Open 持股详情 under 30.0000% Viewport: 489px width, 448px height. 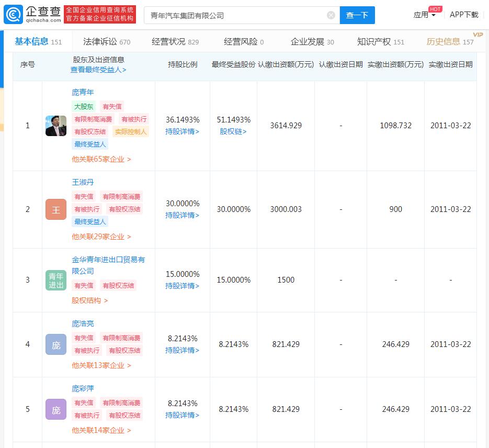click(182, 215)
